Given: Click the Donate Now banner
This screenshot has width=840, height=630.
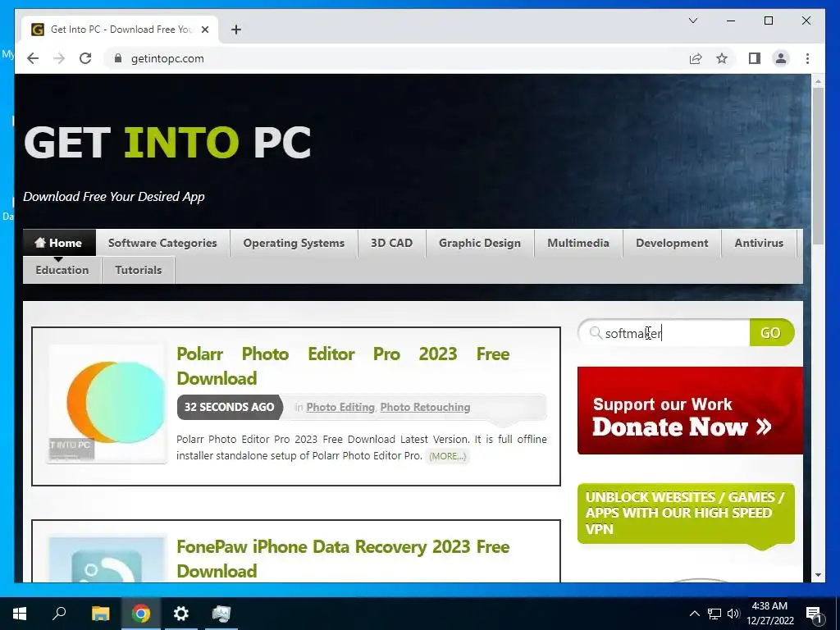Looking at the screenshot, I should [x=690, y=410].
